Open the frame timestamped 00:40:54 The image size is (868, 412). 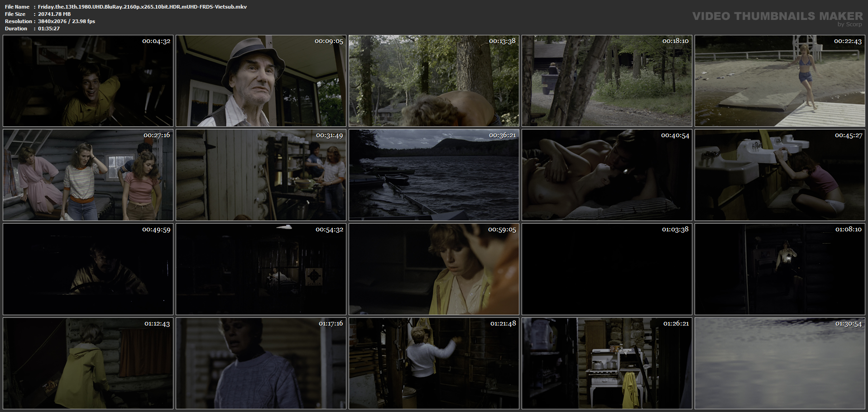[x=607, y=175]
